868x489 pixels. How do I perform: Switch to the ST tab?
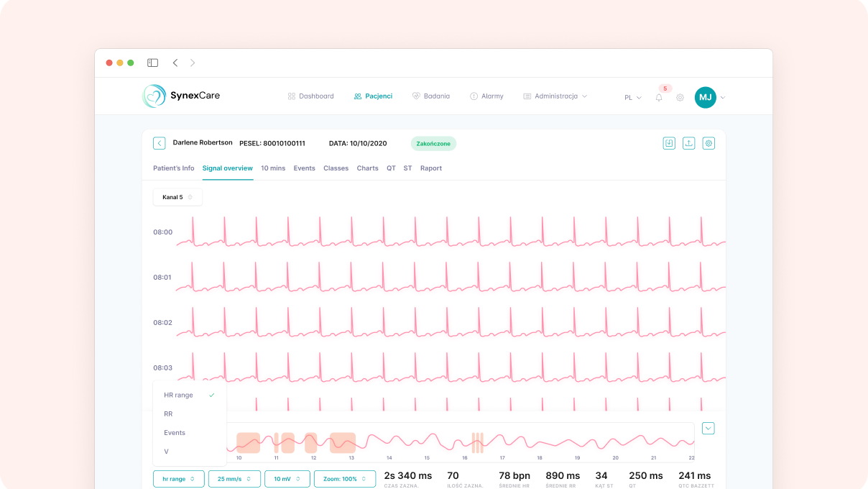pyautogui.click(x=408, y=168)
